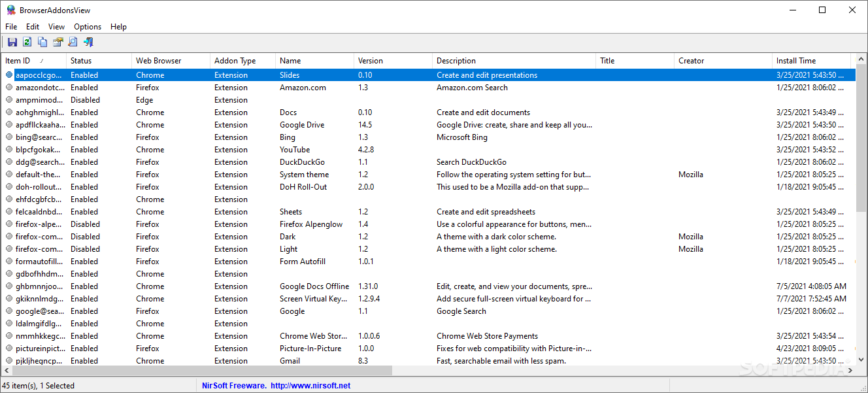Open the Options menu
Image resolution: width=868 pixels, height=393 pixels.
[88, 27]
